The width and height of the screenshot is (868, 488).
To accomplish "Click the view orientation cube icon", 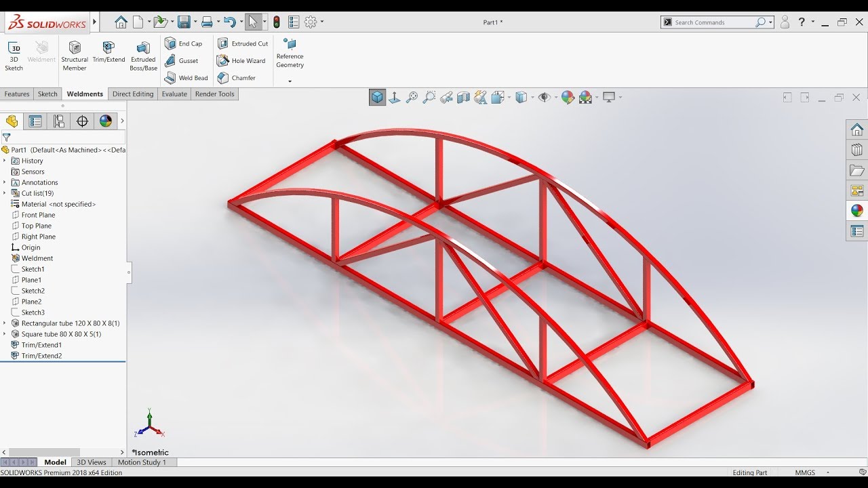I will (x=377, y=98).
